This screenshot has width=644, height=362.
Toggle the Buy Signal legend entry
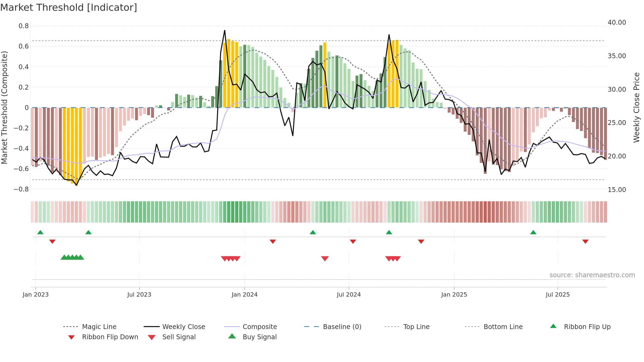coord(252,337)
